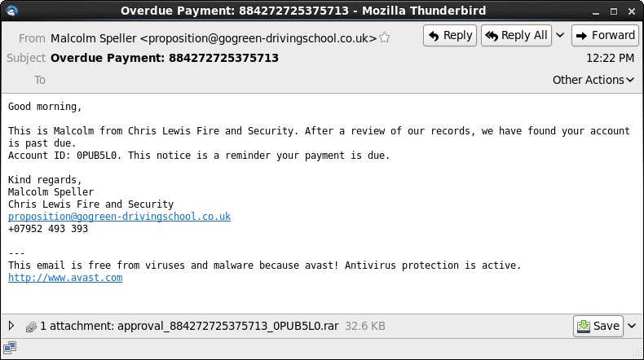
Task: Click the Reply All button
Action: [516, 35]
